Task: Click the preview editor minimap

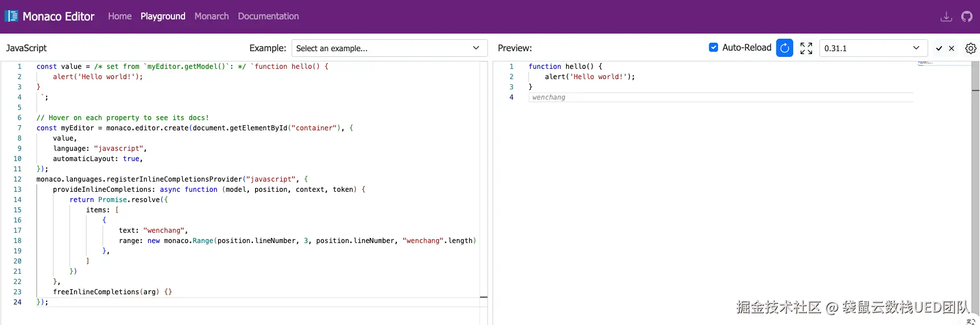Action: (943, 63)
